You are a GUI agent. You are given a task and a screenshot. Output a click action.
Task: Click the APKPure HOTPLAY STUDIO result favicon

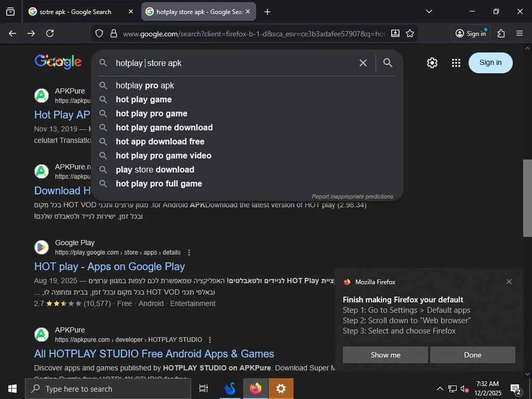pyautogui.click(x=42, y=335)
